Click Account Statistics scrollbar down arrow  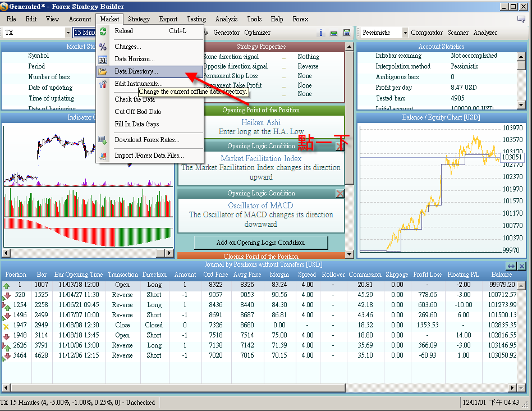click(521, 105)
